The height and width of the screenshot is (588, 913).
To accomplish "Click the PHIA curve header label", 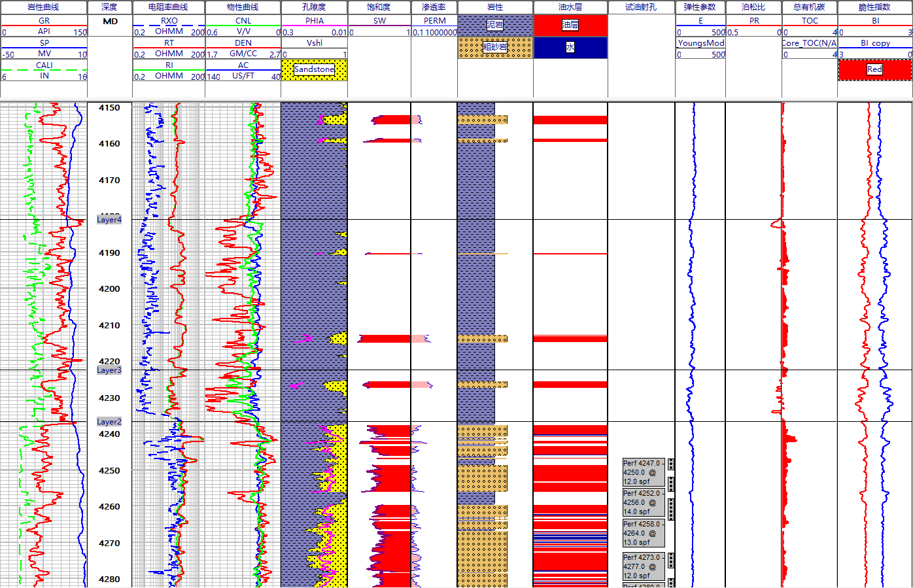I will tap(314, 21).
